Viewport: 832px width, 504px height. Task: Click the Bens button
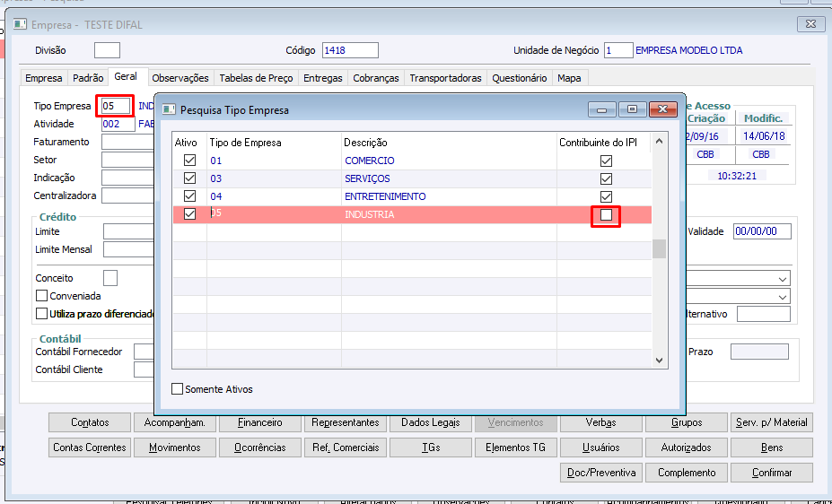[772, 448]
